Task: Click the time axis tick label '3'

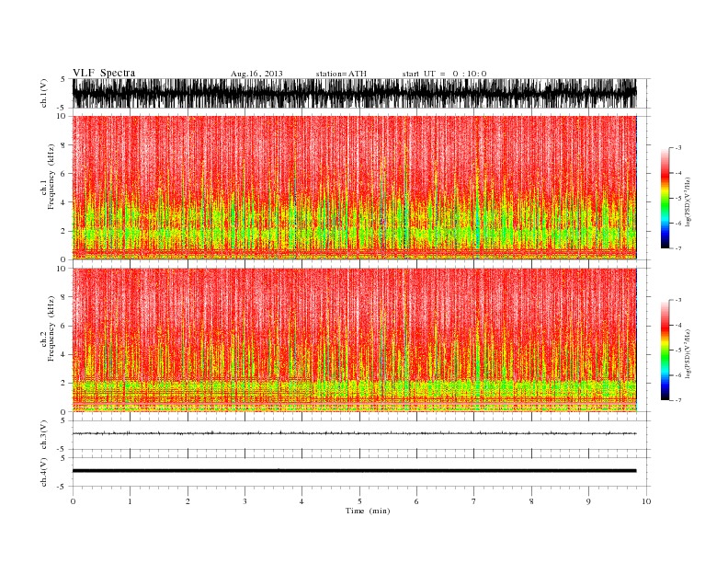Action: click(x=245, y=501)
